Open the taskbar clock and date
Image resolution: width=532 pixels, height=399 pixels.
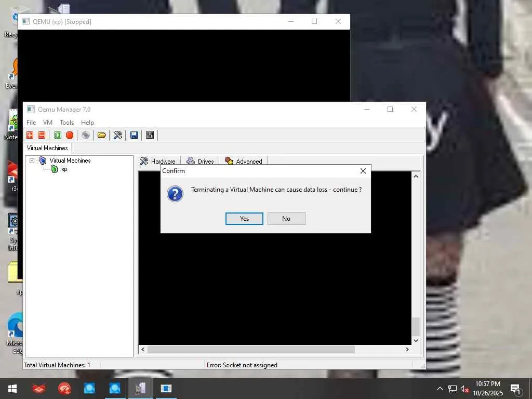(487, 389)
